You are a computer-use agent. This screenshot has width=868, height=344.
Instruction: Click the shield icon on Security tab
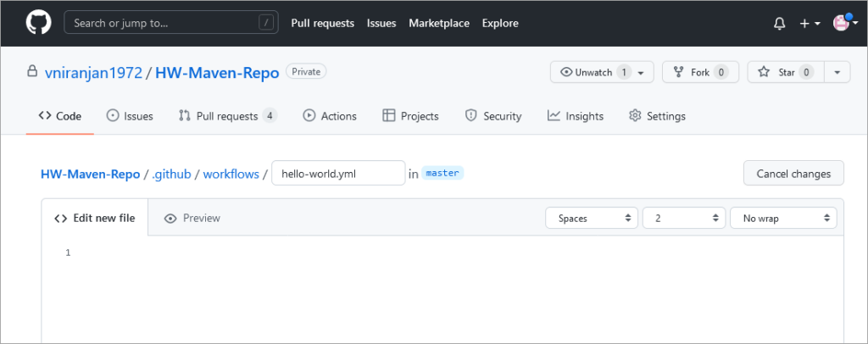[471, 115]
